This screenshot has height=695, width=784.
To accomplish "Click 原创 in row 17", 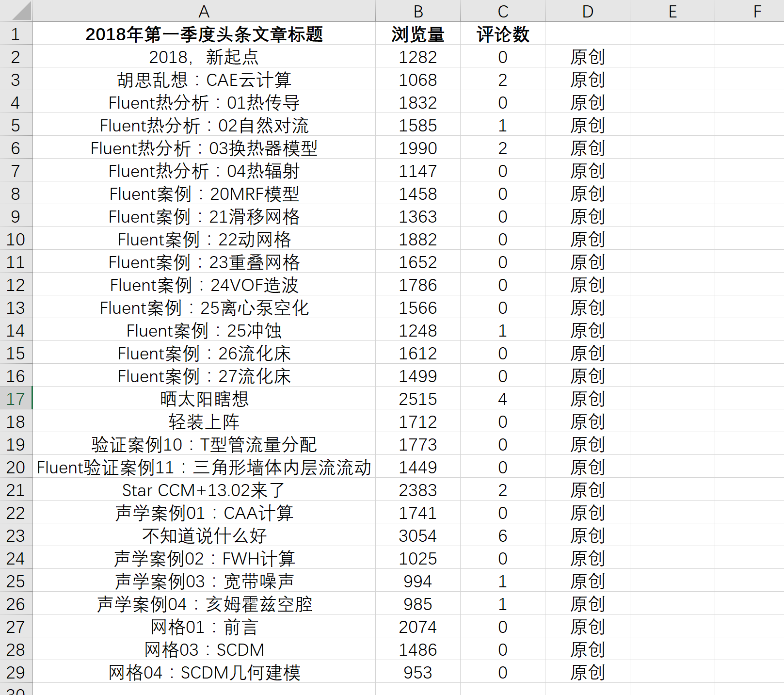I will click(x=588, y=398).
